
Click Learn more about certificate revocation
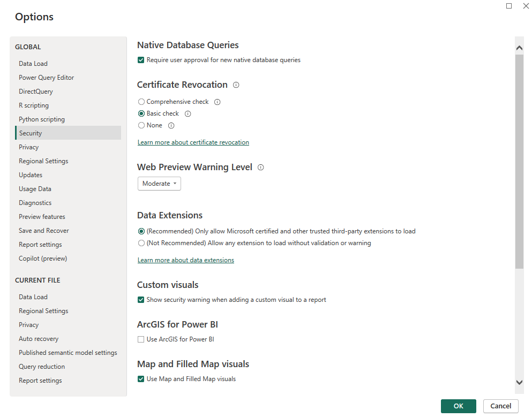click(x=193, y=142)
